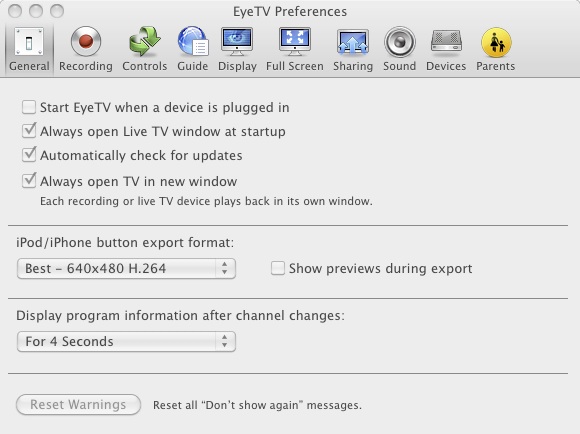580x434 pixels.
Task: Click the window zoom button
Action: [57, 11]
